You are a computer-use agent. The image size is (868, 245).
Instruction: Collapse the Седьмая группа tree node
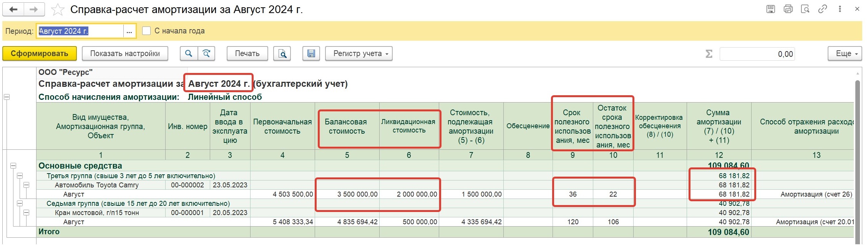[20, 203]
